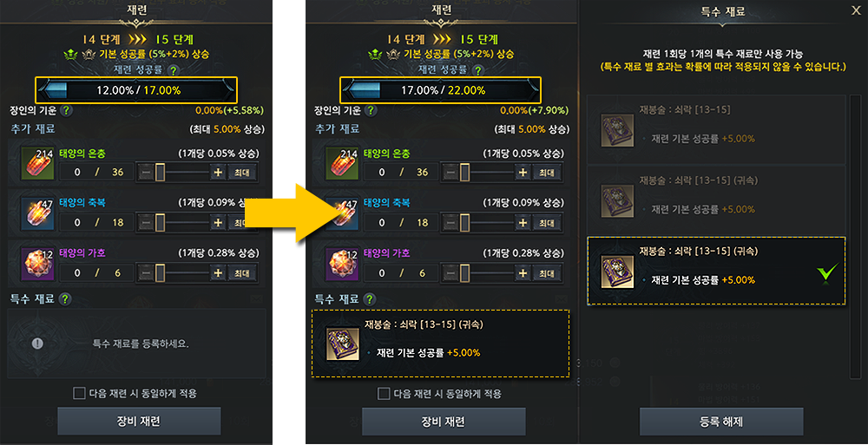This screenshot has height=445, width=868.
Task: Click 태양의 은총 item icon in left panel
Action: (37, 163)
